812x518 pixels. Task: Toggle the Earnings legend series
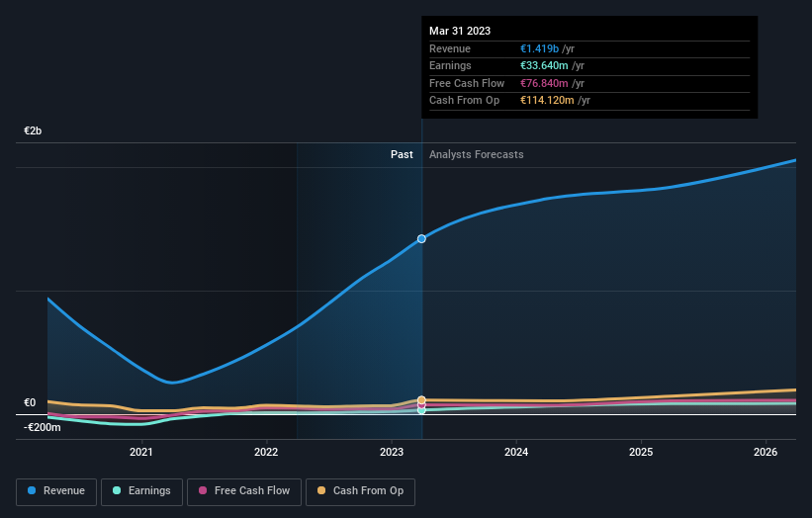tap(141, 491)
